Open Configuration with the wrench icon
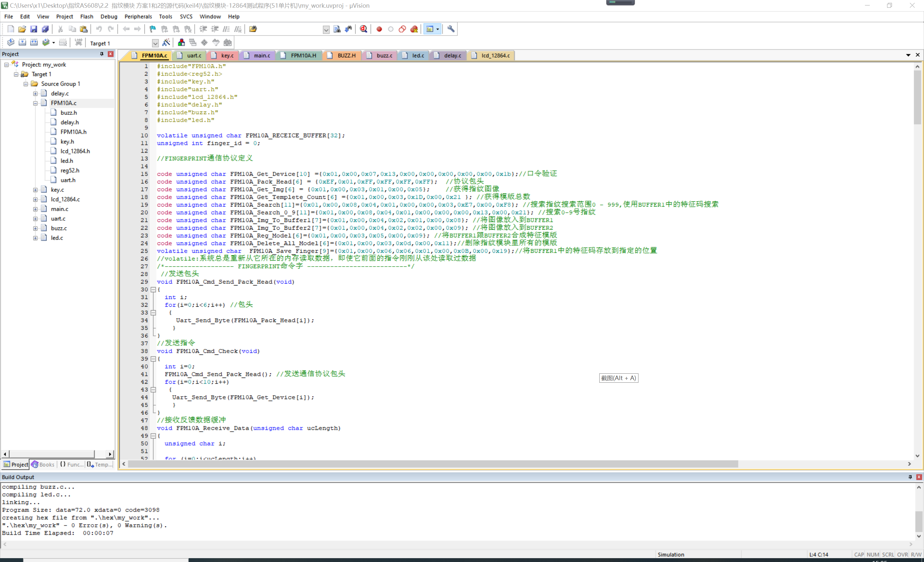 click(451, 29)
